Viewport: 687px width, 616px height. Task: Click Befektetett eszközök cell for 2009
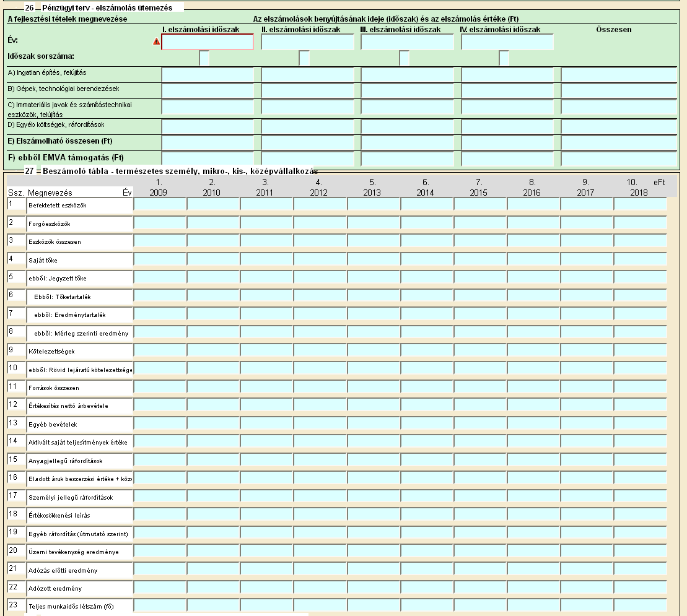(160, 204)
